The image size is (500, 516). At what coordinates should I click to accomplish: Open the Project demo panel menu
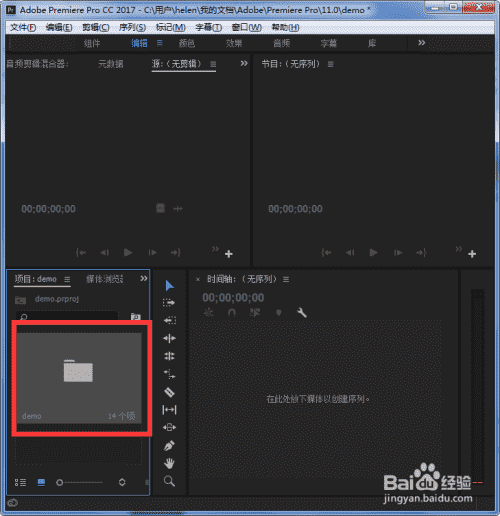point(67,279)
